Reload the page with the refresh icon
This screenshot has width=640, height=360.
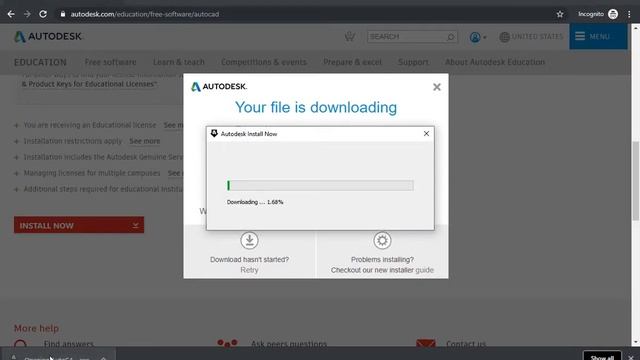tap(43, 14)
